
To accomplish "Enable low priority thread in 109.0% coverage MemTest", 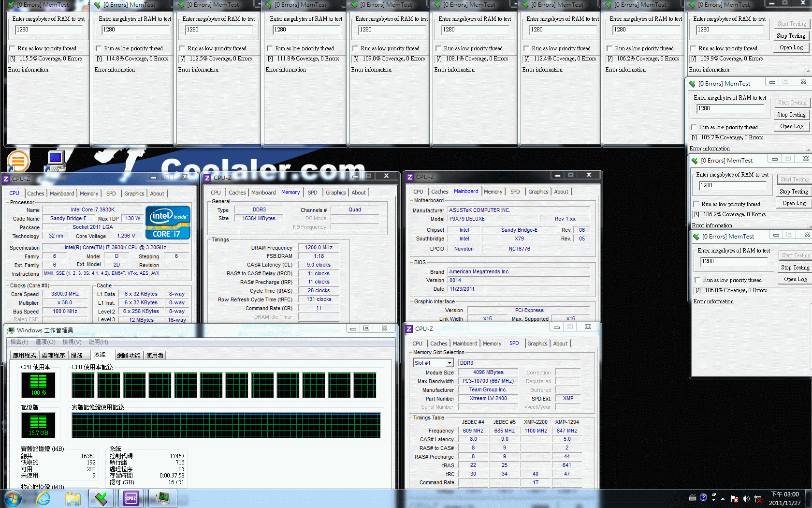I will click(356, 48).
